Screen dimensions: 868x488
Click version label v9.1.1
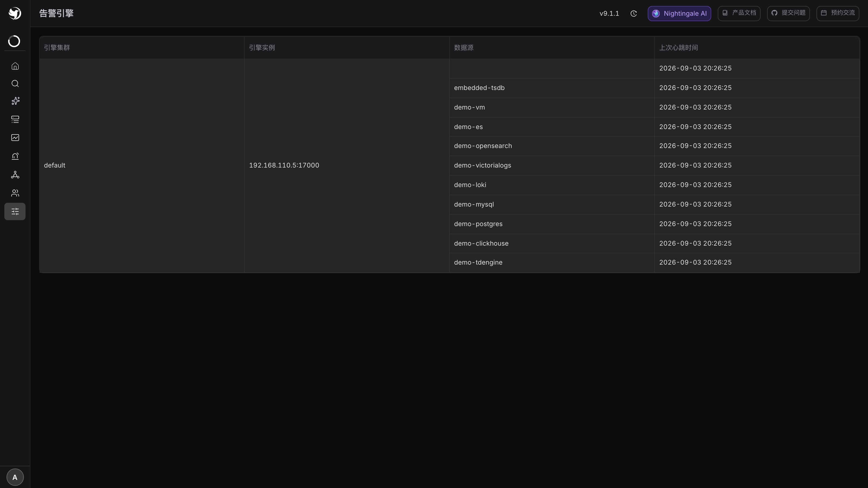pyautogui.click(x=609, y=14)
